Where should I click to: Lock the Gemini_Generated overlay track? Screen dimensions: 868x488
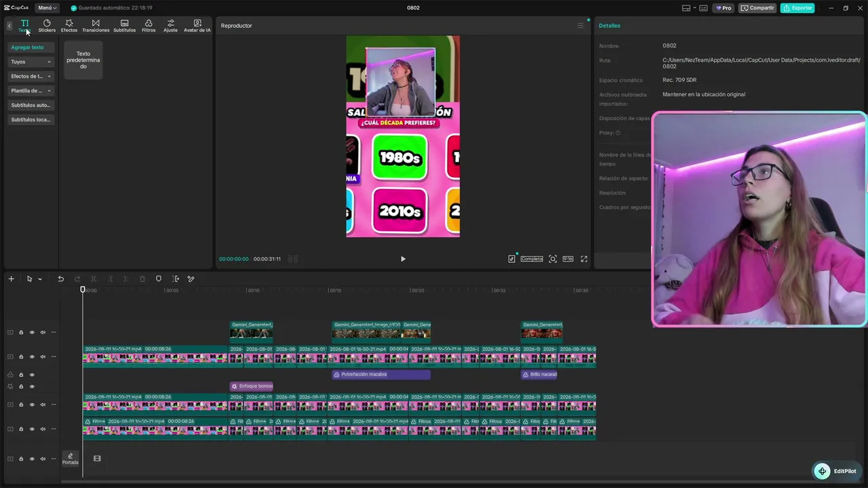(21, 332)
